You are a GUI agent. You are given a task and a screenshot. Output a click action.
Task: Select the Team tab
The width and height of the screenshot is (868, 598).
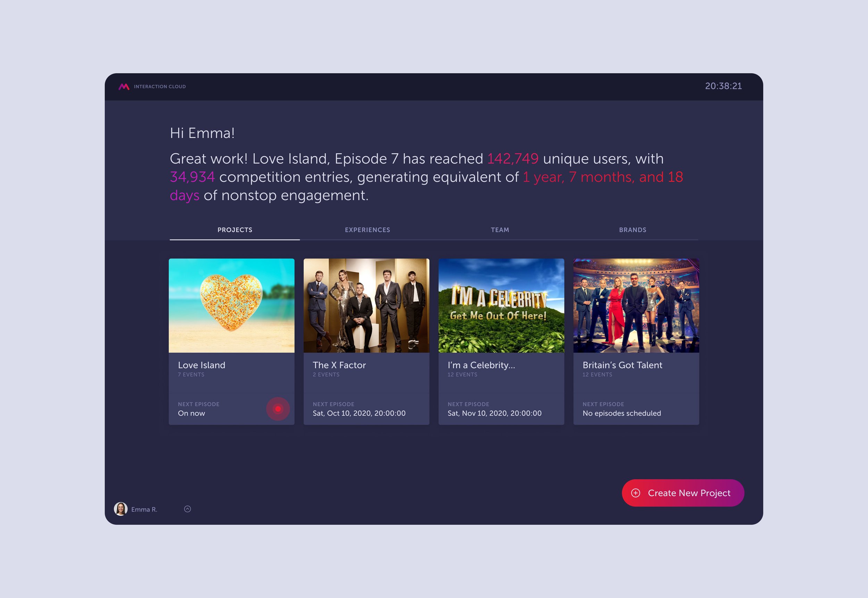click(500, 230)
